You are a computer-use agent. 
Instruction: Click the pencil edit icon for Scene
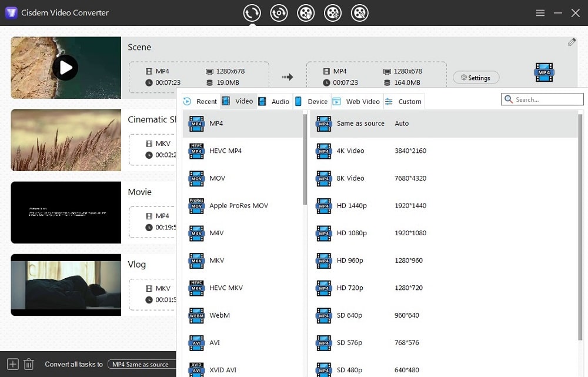point(572,42)
